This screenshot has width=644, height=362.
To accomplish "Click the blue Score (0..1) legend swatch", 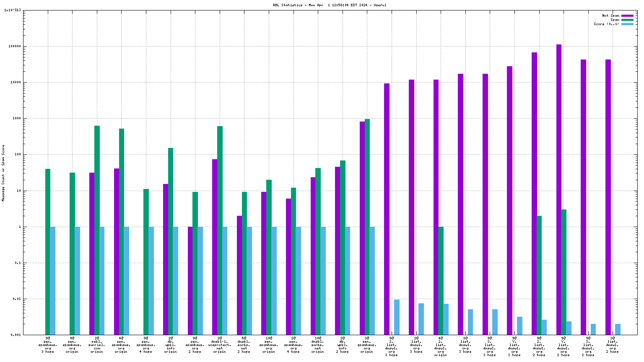I will click(627, 24).
